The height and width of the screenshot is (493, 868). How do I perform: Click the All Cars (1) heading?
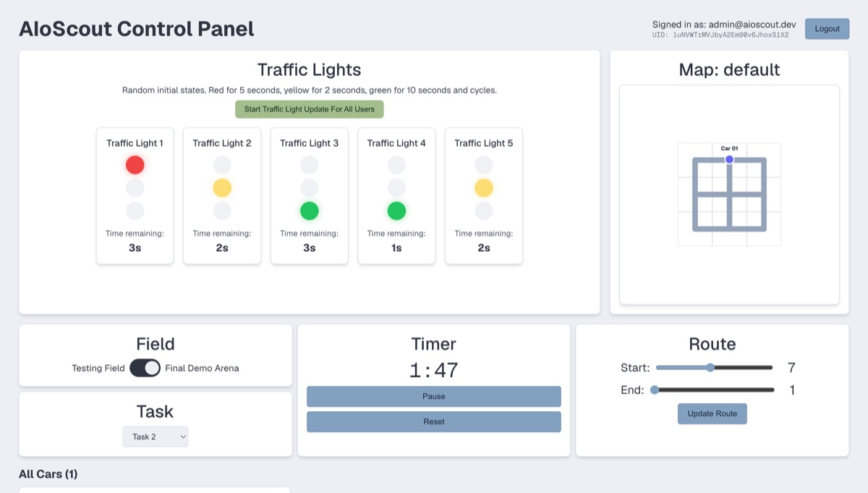point(48,474)
